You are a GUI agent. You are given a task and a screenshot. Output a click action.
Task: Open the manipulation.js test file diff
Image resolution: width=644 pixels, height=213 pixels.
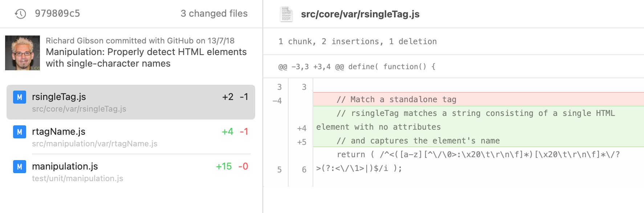[x=131, y=172]
